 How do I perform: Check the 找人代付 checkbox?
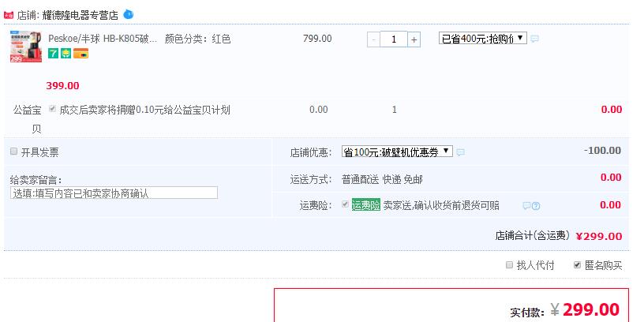(x=509, y=265)
